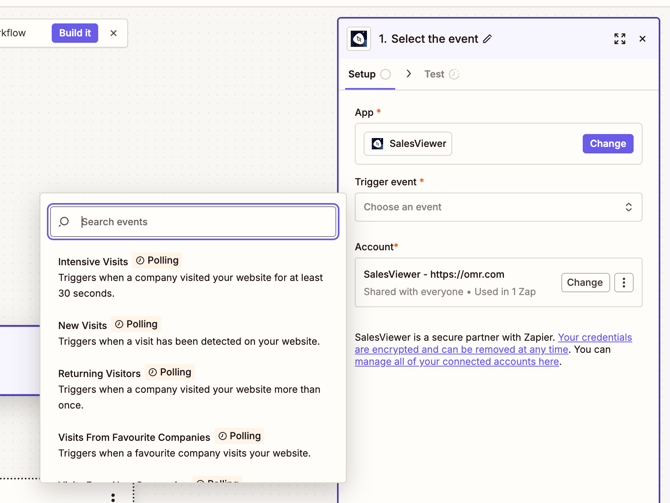
Task: Select the Returning Visitors trigger
Action: pyautogui.click(x=193, y=388)
